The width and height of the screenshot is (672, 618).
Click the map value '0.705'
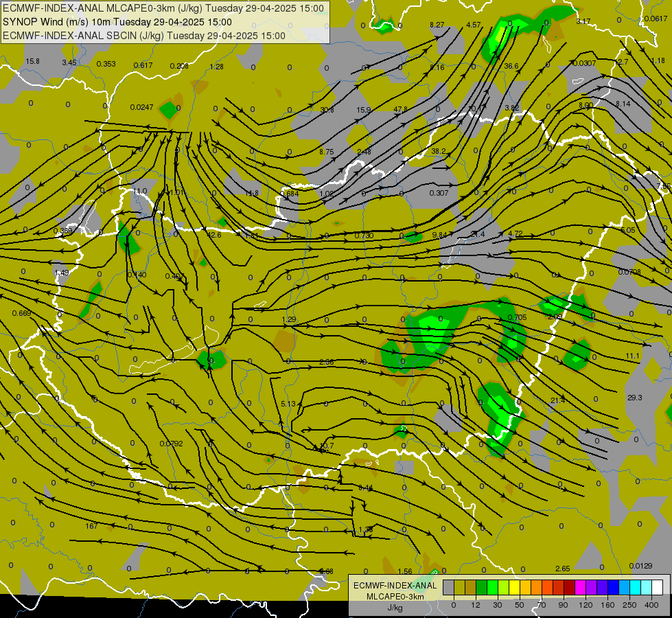[518, 317]
